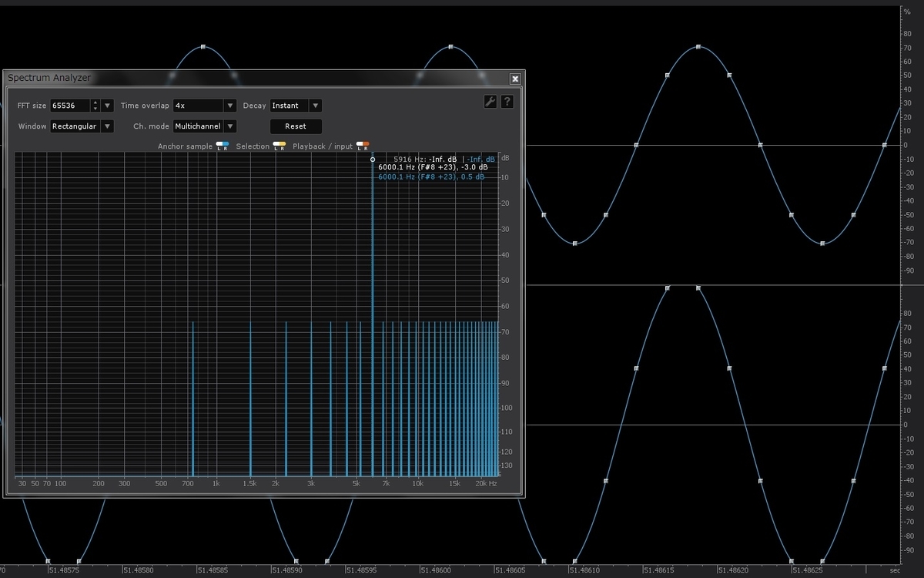Open the FFT size dropdown arrow
The height and width of the screenshot is (578, 924).
[107, 106]
